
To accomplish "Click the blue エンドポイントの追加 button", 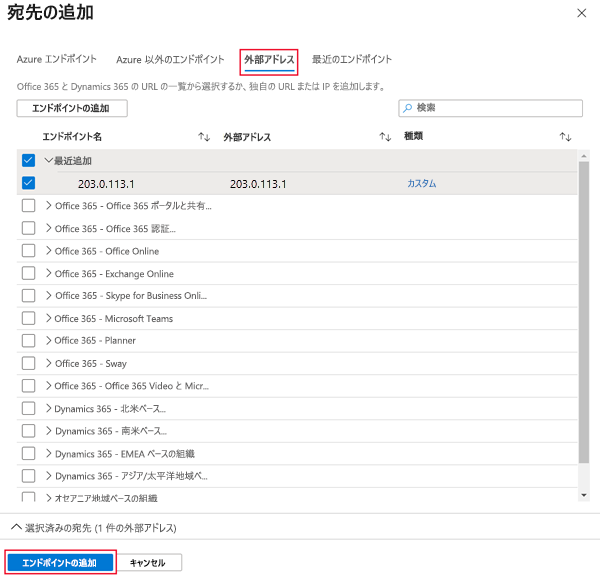I will 60,562.
